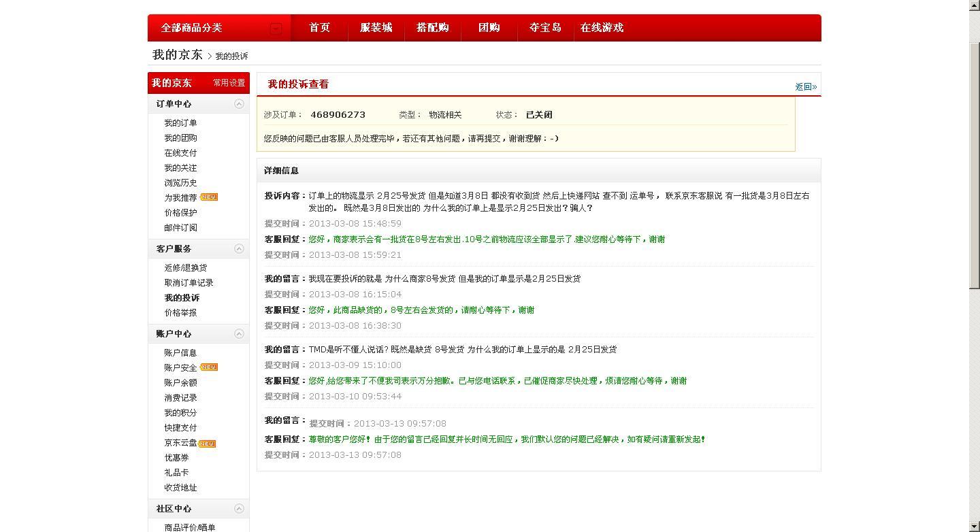Collapse the 客户服务 section

[x=239, y=248]
